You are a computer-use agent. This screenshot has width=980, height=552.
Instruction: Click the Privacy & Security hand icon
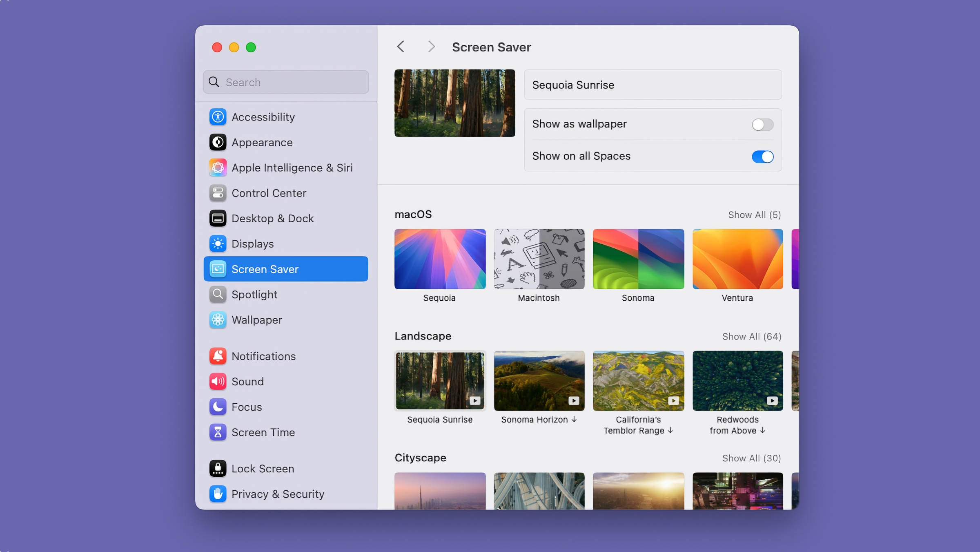(218, 494)
